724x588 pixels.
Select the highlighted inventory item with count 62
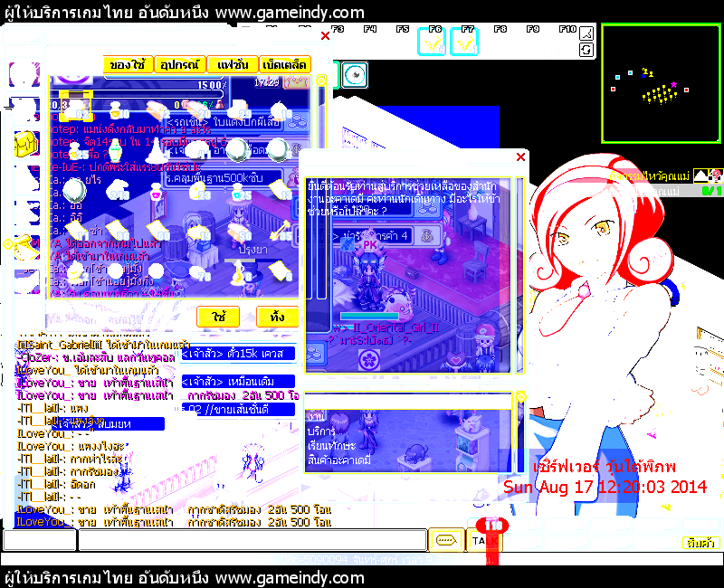(x=76, y=107)
